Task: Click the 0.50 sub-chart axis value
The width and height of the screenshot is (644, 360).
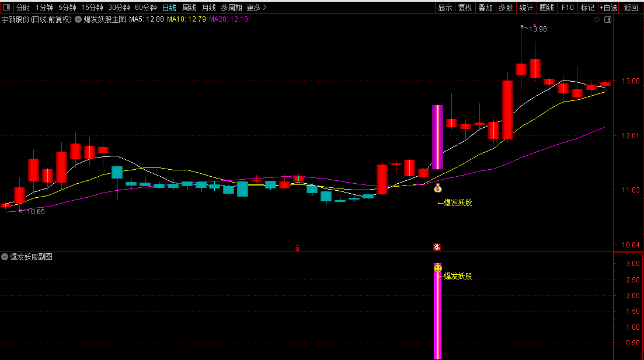Action: (632, 343)
